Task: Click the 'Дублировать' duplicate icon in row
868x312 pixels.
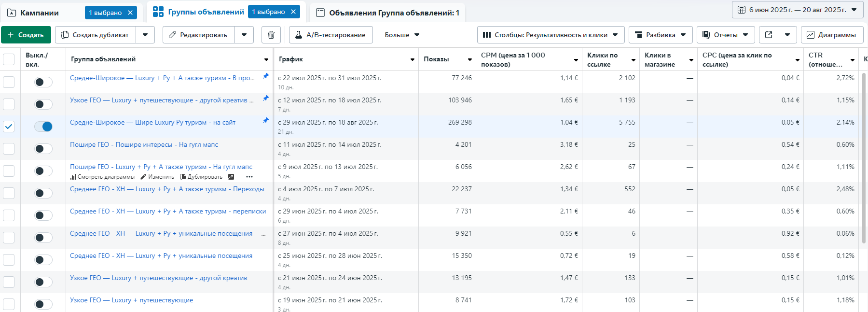Action: click(x=183, y=177)
